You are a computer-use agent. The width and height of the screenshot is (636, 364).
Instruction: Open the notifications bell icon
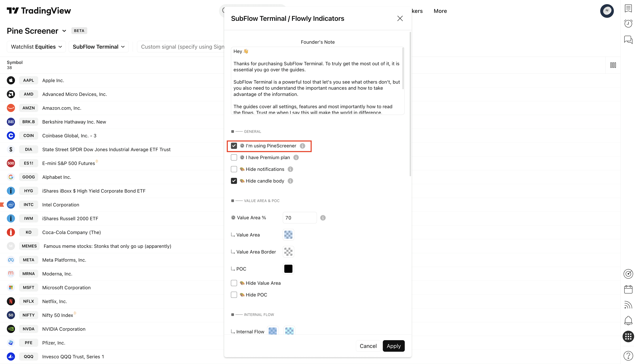tap(628, 320)
